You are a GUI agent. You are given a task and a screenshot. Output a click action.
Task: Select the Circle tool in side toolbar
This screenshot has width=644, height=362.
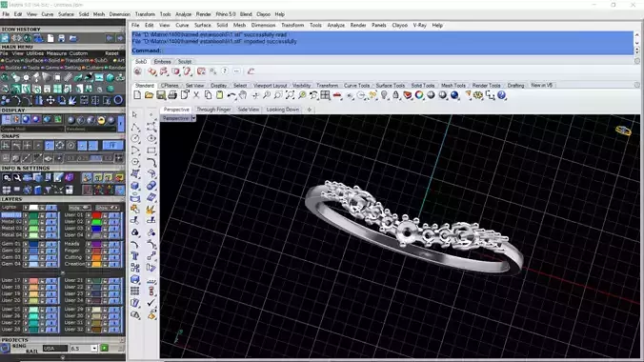click(135, 139)
